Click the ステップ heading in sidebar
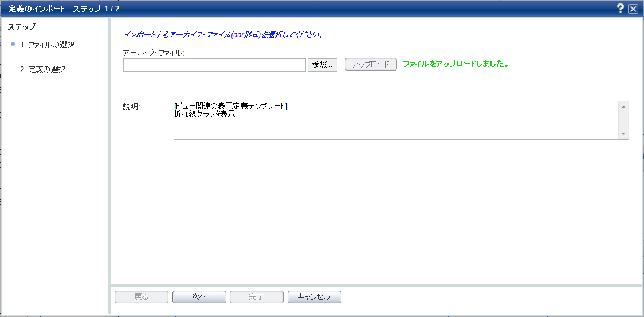The image size is (644, 317). (x=22, y=27)
